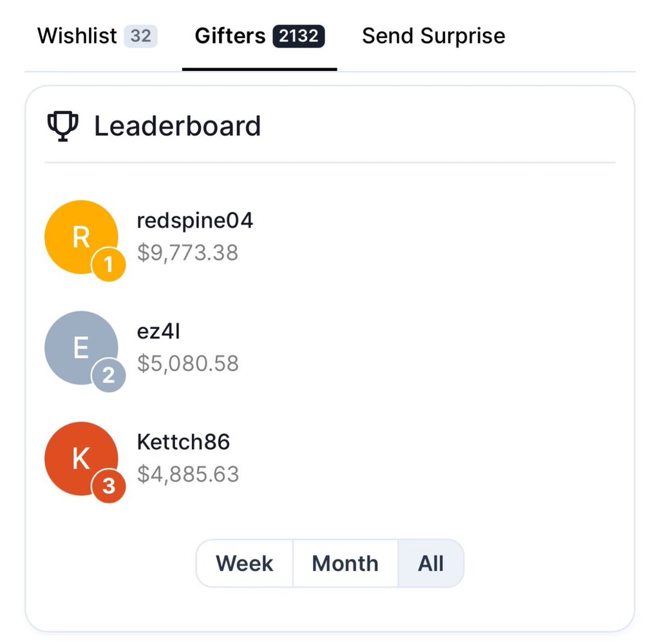Click the Leaderboard heading text
The image size is (660, 644).
(x=177, y=126)
